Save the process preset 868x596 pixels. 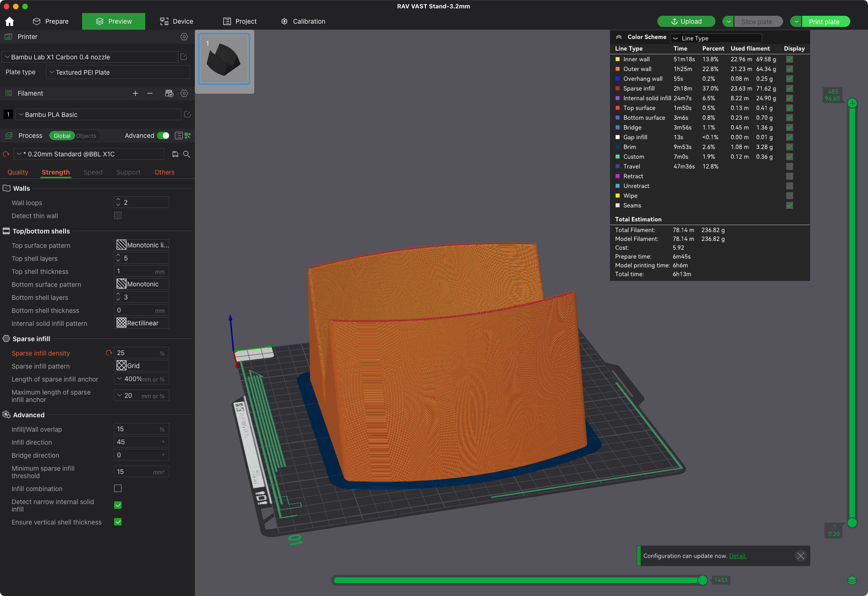click(175, 154)
